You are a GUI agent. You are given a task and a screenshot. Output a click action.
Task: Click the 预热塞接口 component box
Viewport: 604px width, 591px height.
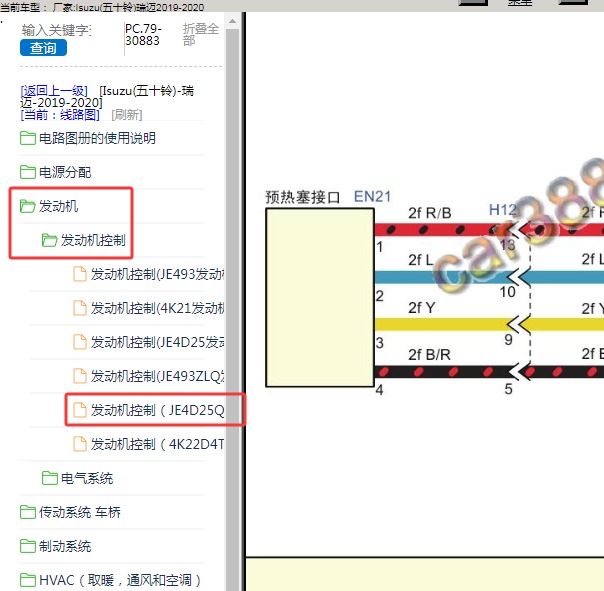(320, 297)
